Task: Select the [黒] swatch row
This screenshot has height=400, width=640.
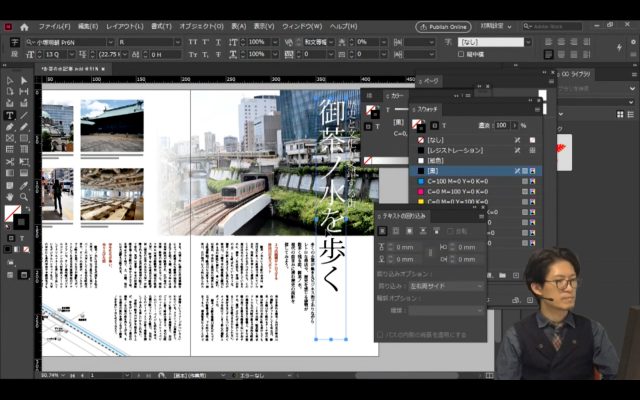Action: click(476, 171)
